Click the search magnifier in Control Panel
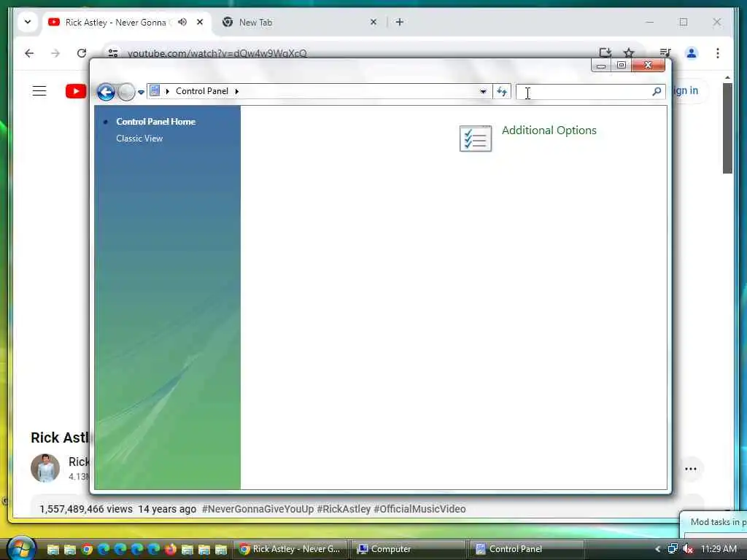This screenshot has height=560, width=747. point(657,91)
